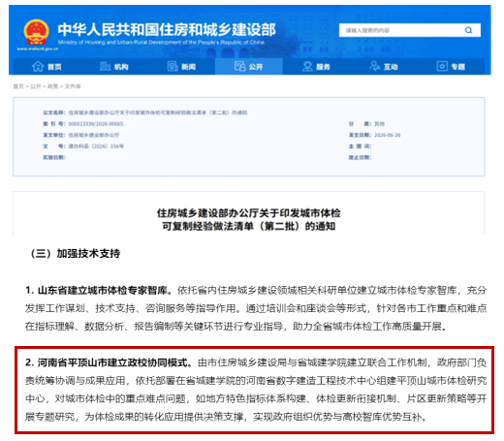Select the 专题 menu item
Screen dimensions: 504x441
pyautogui.click(x=451, y=67)
